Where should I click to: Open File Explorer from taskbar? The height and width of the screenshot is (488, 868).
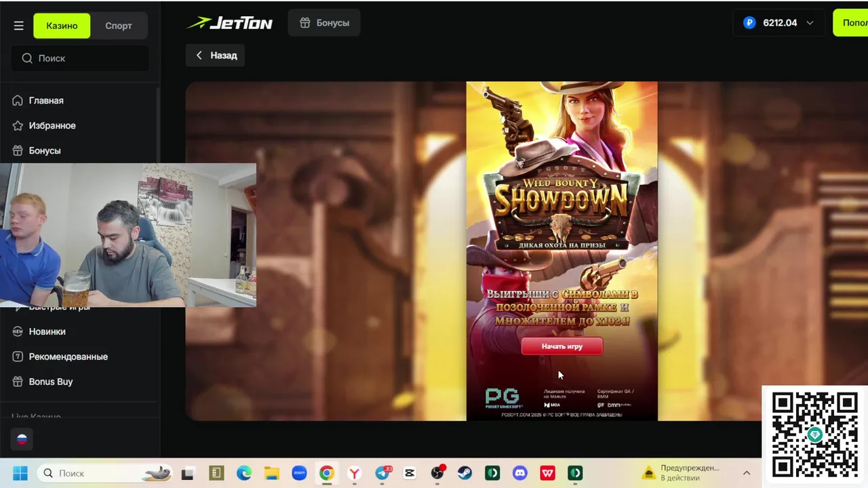(271, 473)
